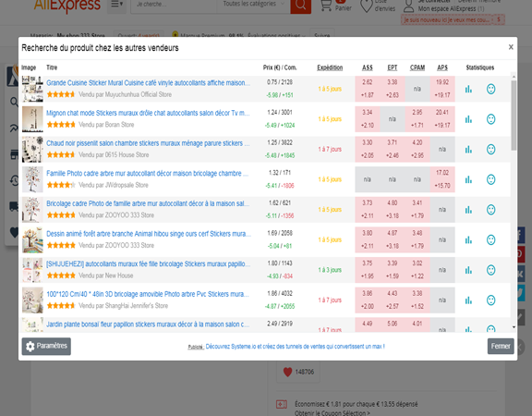Click thumbnail of Mignon chat stickers product

[32, 119]
